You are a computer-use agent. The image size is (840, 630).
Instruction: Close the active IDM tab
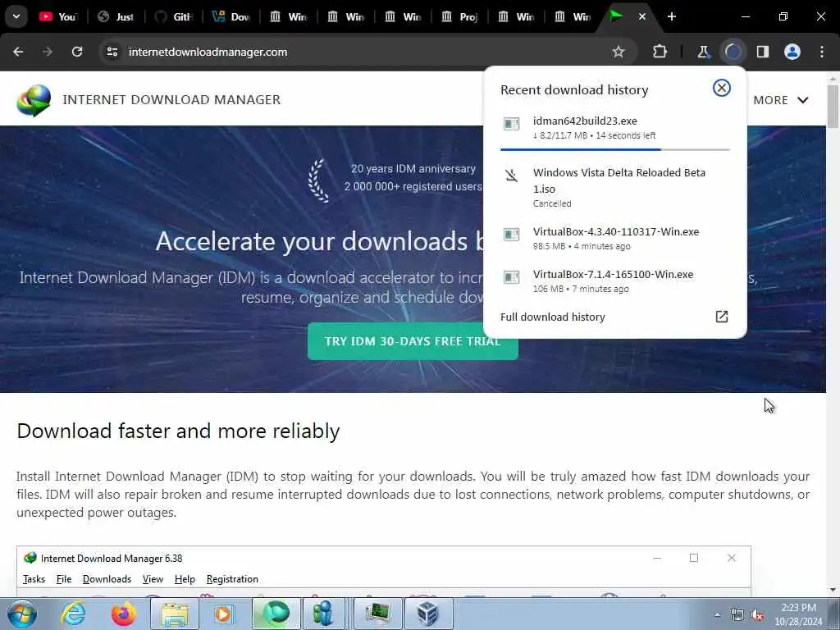click(641, 16)
